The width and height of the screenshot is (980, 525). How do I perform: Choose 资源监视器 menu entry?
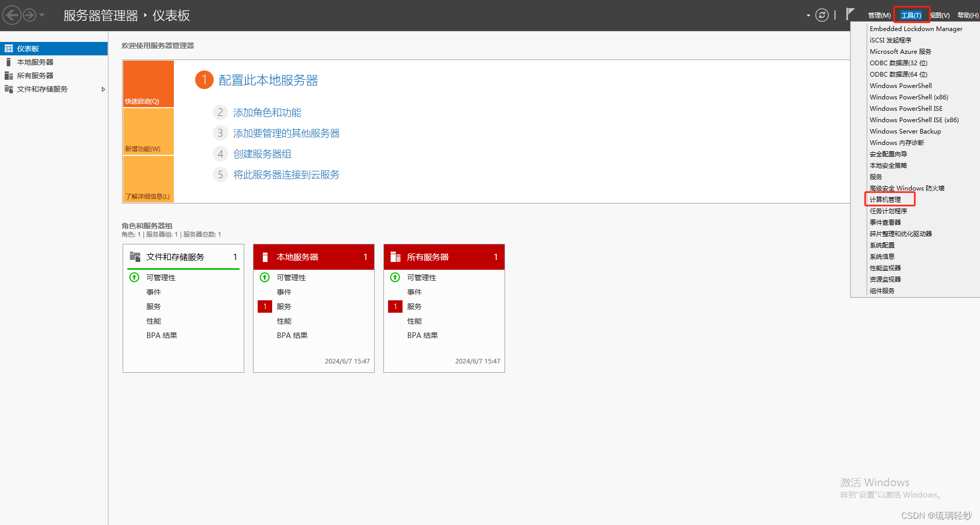[x=885, y=280]
